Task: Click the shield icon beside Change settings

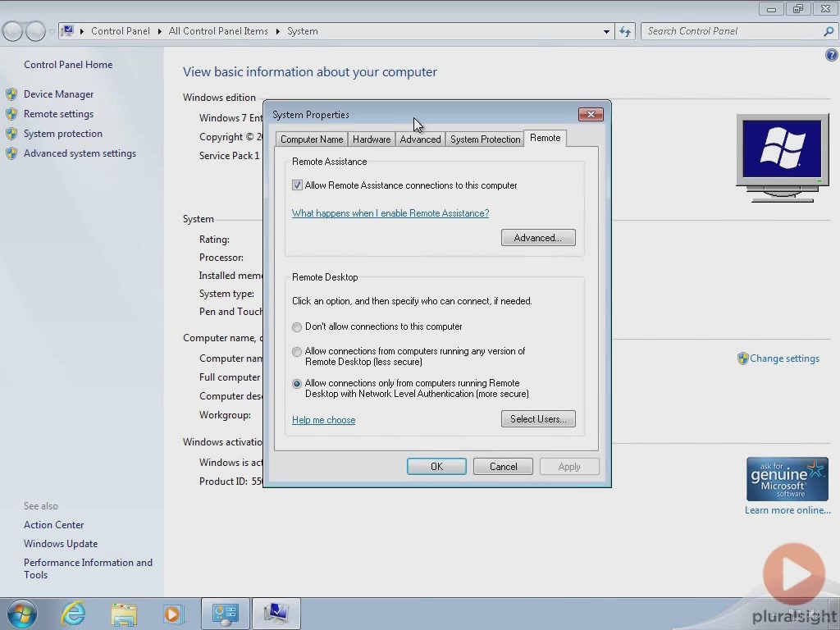Action: point(742,358)
